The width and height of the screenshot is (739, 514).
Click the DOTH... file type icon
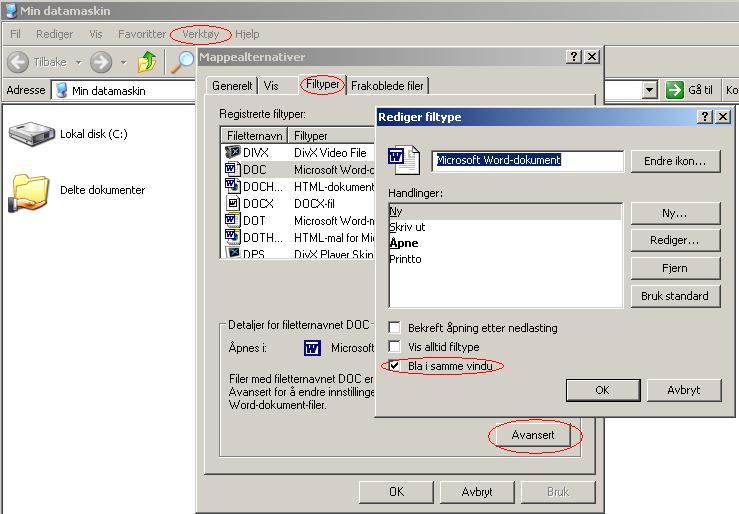pos(233,237)
